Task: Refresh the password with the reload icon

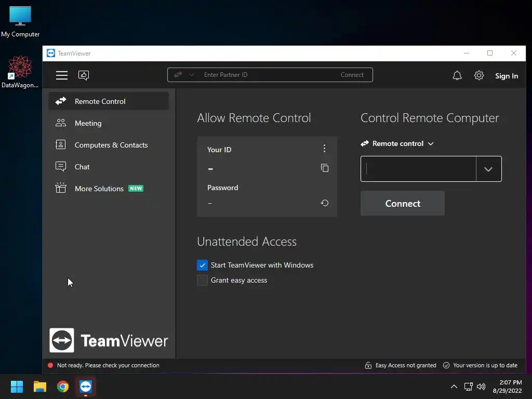Action: [324, 203]
